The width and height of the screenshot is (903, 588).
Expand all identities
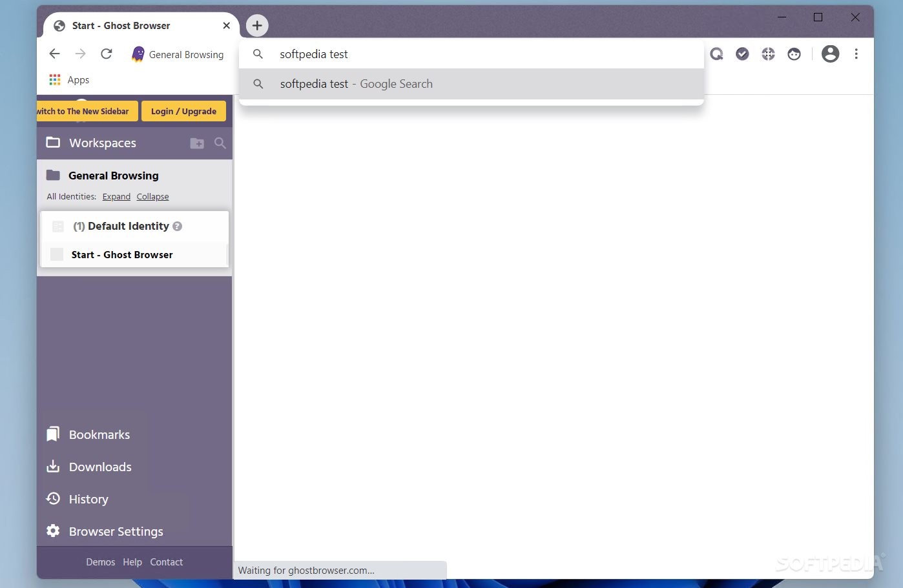point(116,197)
